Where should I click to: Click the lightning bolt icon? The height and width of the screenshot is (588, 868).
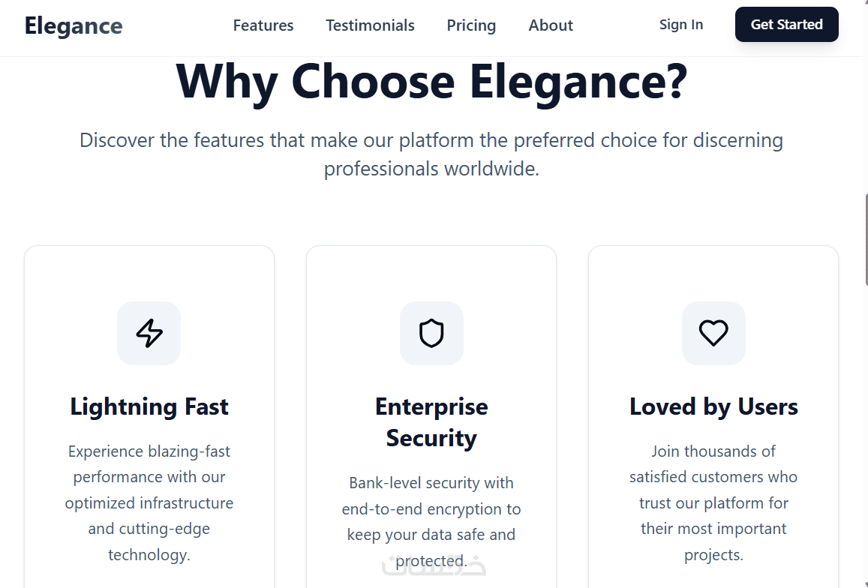click(x=149, y=333)
